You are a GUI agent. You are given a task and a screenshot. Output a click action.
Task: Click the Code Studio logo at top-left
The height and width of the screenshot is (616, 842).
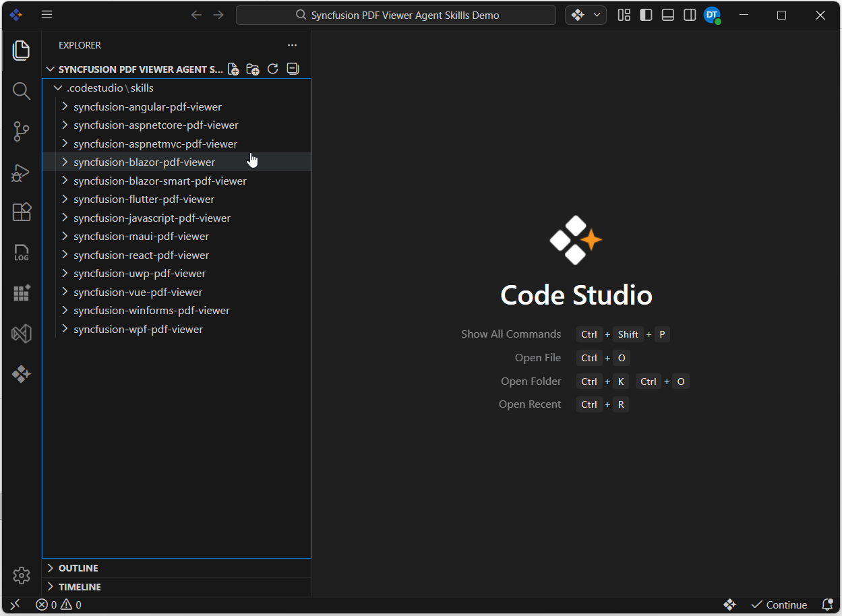pos(16,15)
